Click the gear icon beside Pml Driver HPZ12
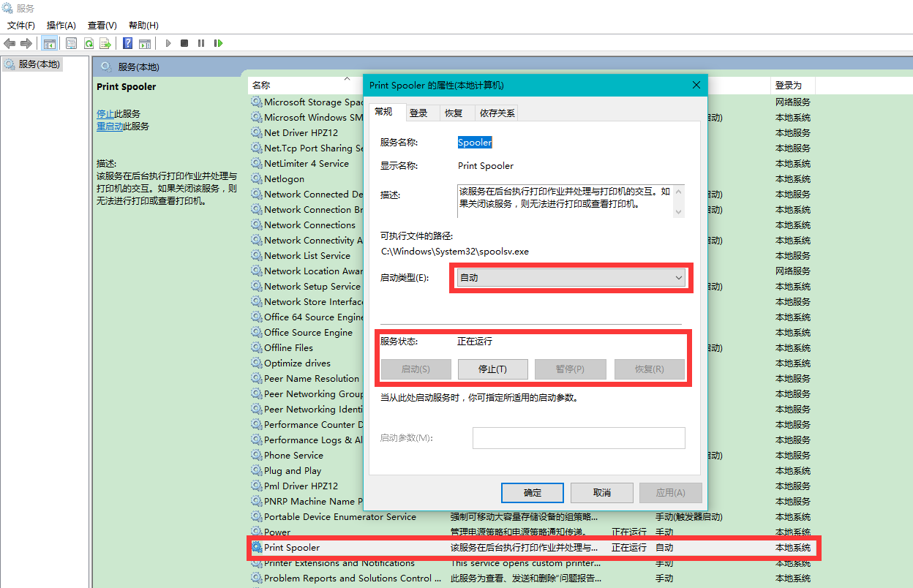913x588 pixels. coord(257,486)
